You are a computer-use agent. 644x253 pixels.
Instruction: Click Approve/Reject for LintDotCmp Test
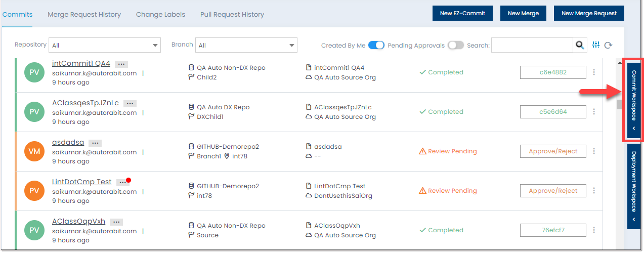pos(553,191)
